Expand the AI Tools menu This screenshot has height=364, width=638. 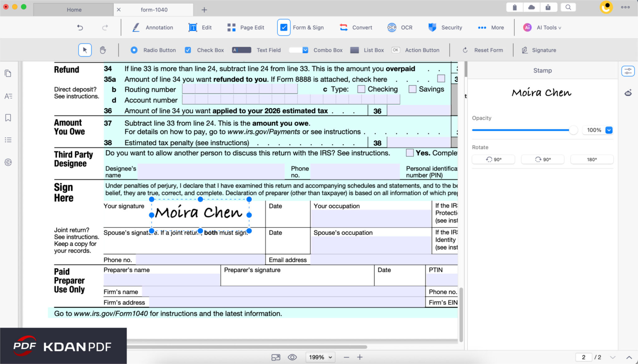pyautogui.click(x=542, y=27)
